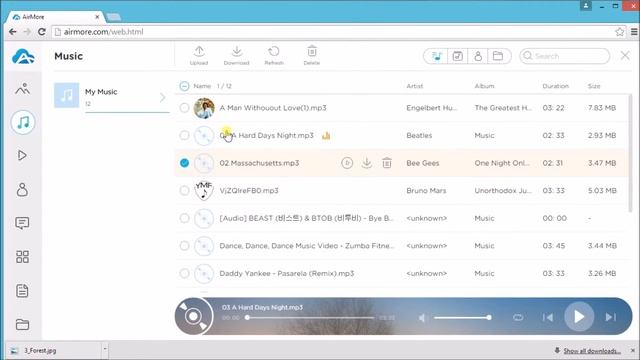Open the Pictures section in sidebar
Screen dimensions: 640x360
[22, 89]
